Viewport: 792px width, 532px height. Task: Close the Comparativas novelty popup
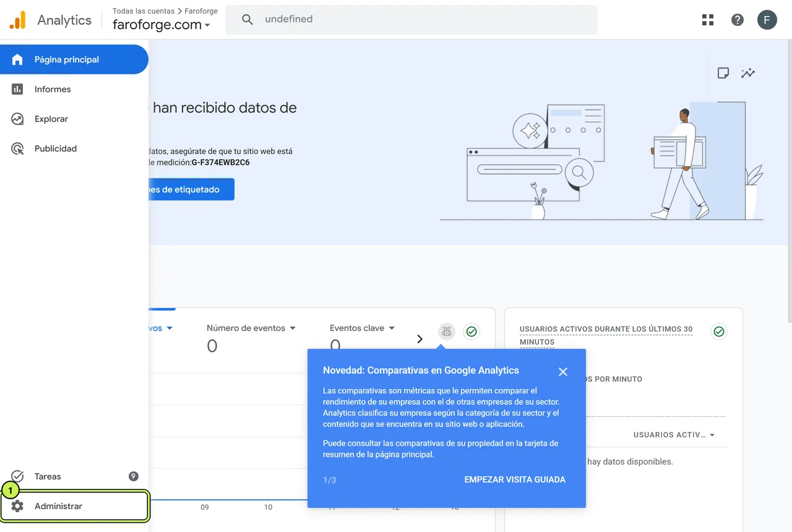562,371
